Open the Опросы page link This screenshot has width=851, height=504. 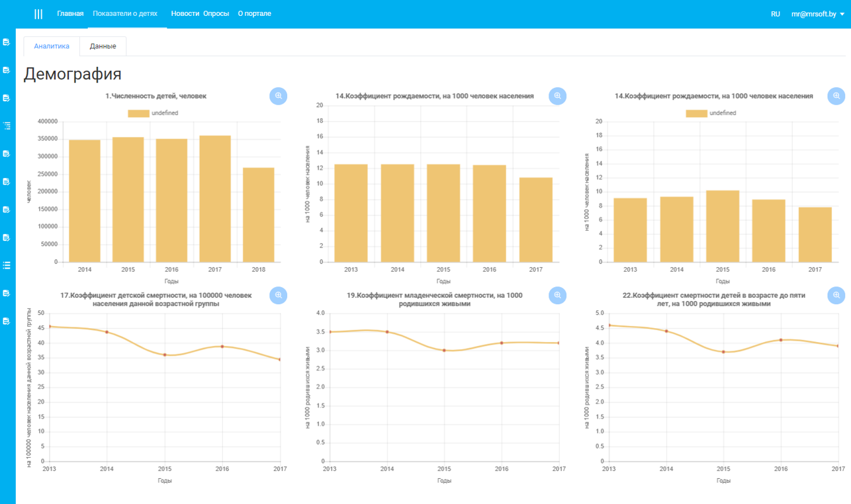[216, 14]
